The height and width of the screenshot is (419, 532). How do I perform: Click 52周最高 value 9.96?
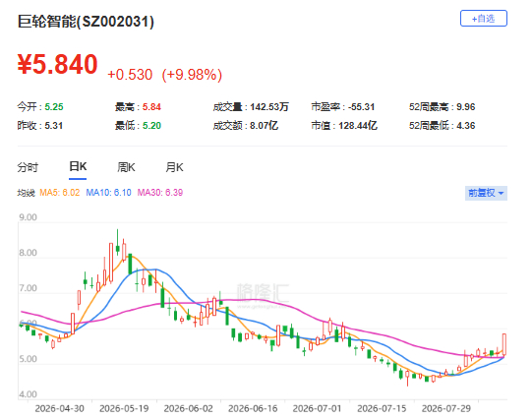(465, 107)
